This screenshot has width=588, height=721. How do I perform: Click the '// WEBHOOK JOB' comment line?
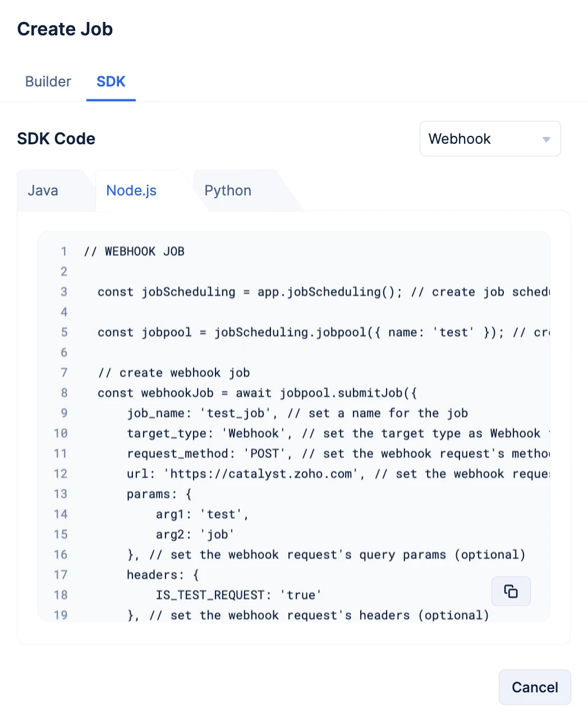pos(134,252)
